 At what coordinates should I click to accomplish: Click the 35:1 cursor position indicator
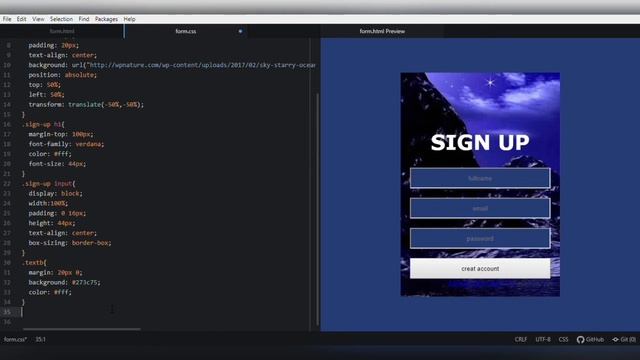[x=40, y=339]
